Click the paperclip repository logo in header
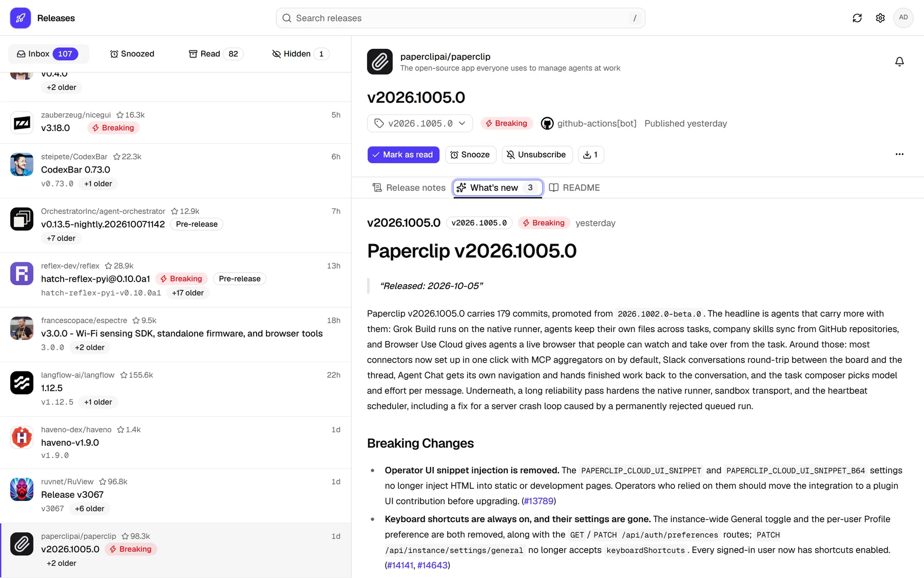Image resolution: width=924 pixels, height=578 pixels. pos(380,62)
